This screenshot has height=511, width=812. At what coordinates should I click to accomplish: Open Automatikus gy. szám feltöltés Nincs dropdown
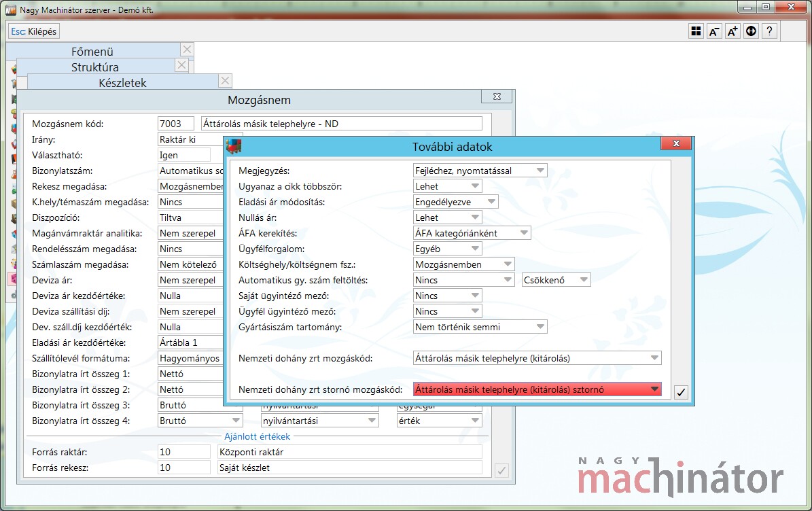463,280
